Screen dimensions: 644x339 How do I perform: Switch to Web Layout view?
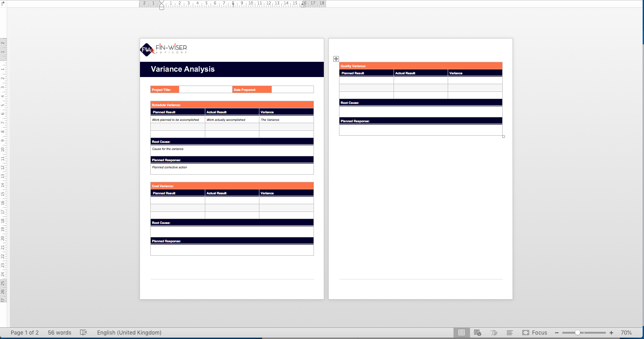coord(478,333)
